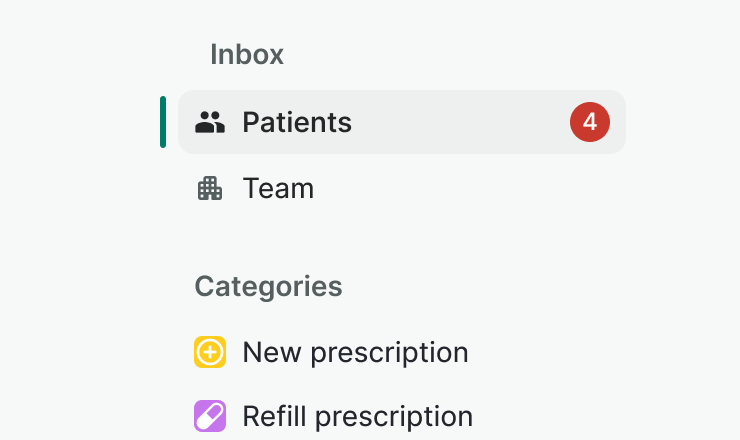Click the "Team" text label
Viewport: 740px width, 440px height.
278,188
